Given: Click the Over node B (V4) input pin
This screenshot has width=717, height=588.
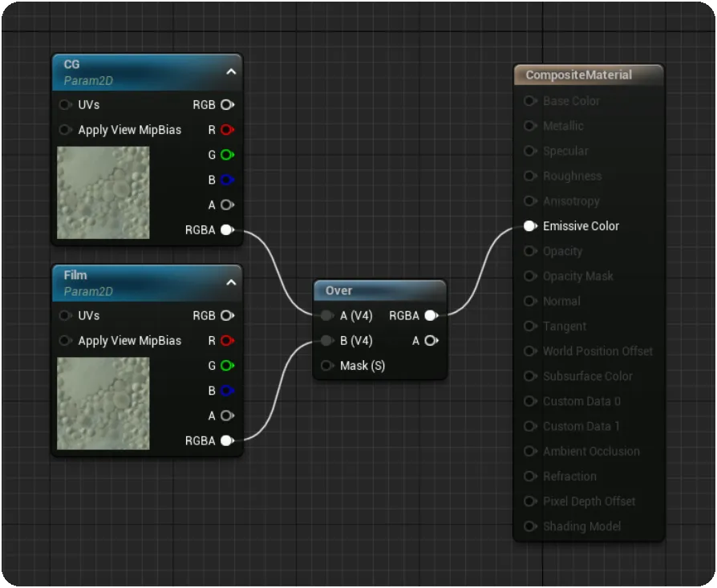Looking at the screenshot, I should tap(327, 341).
